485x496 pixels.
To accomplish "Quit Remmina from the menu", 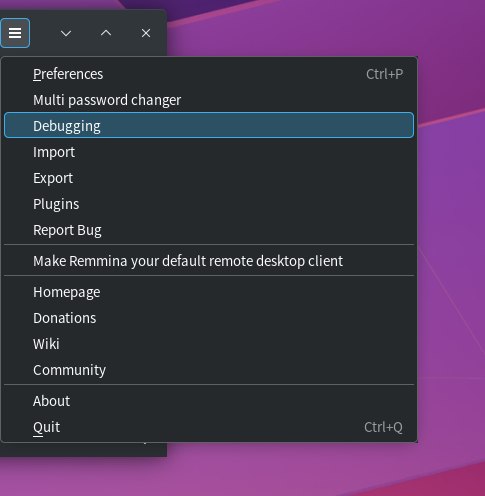I will [x=209, y=427].
